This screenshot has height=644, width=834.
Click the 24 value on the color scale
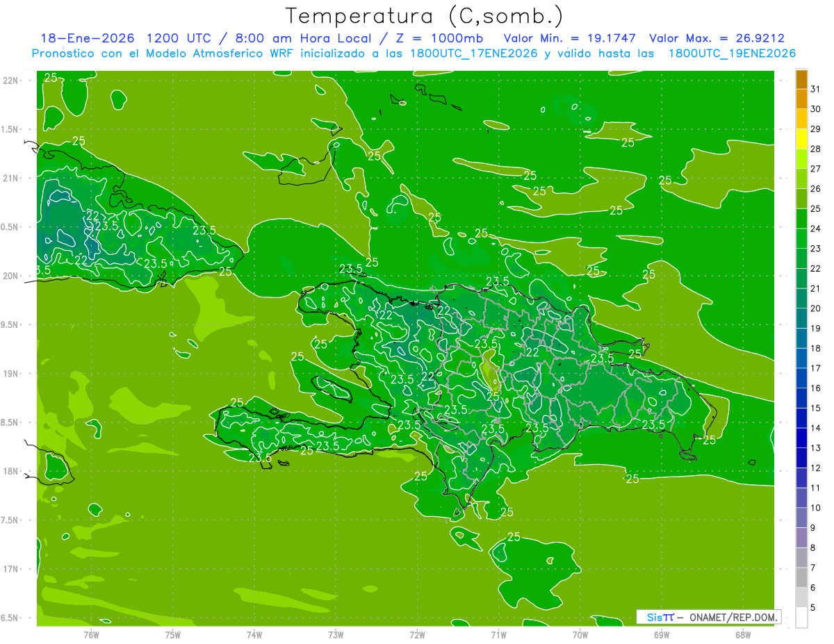click(816, 229)
